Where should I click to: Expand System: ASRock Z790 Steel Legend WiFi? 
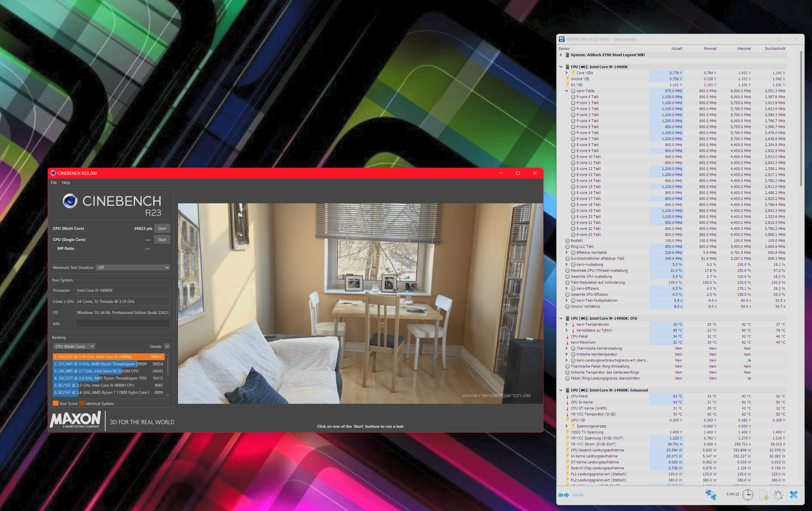pos(561,55)
